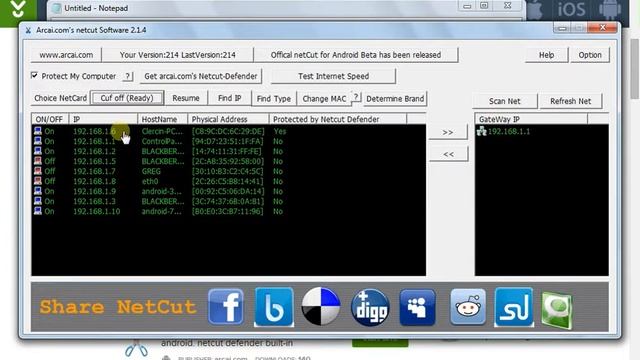This screenshot has height=360, width=640.
Task: Run Test Internet Speed
Action: click(333, 76)
